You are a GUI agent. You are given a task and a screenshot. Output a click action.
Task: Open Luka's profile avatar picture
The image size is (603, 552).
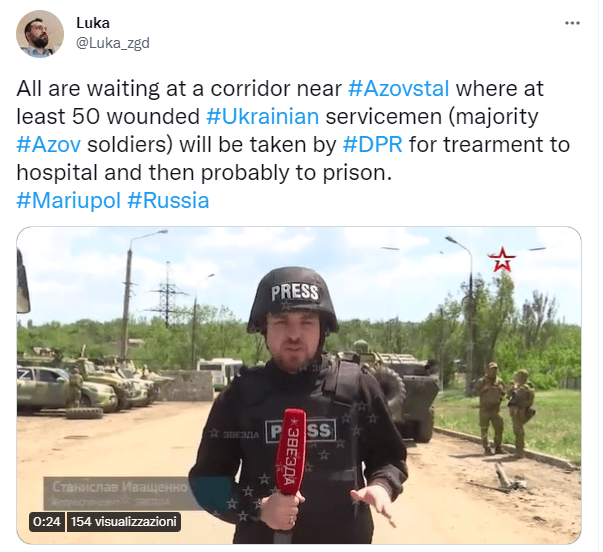click(x=40, y=34)
